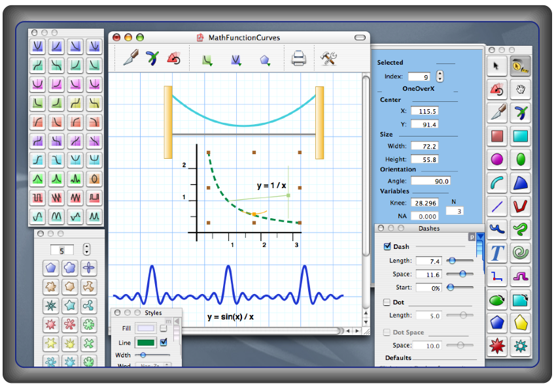
Task: Click the y = 1 / x label
Action: pyautogui.click(x=271, y=185)
